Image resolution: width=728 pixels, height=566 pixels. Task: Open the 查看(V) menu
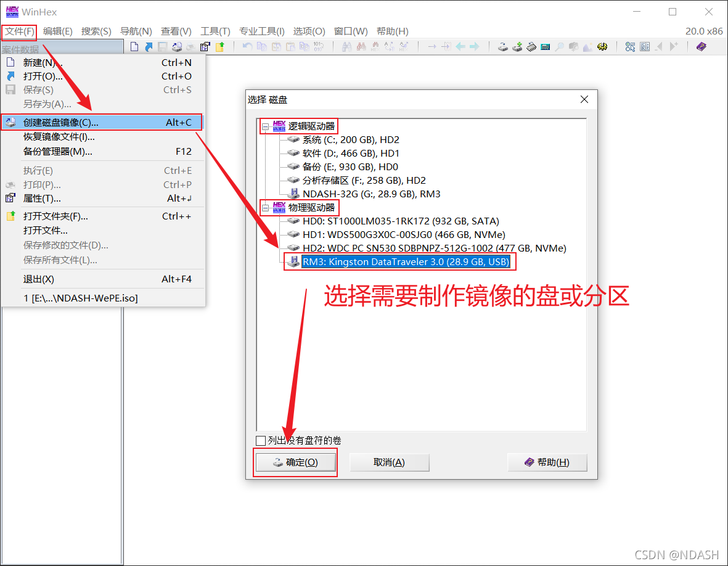176,31
